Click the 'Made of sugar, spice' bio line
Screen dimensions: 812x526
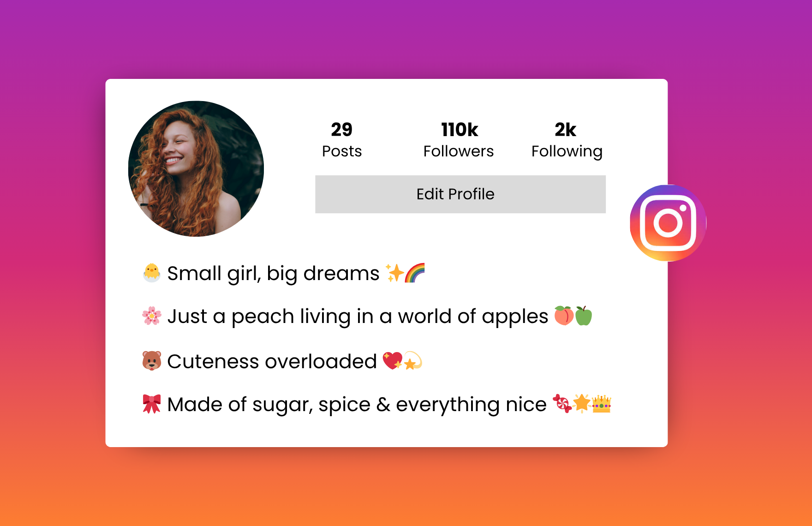coord(377,404)
